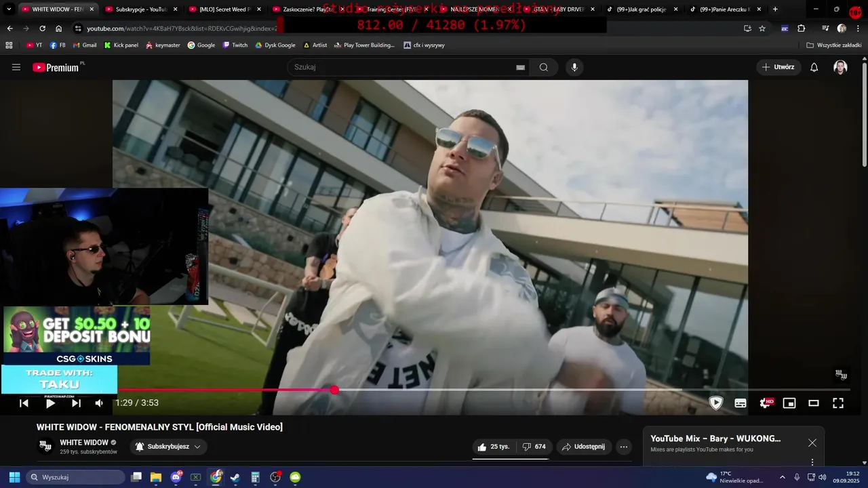
Task: Open a new browser tab
Action: tap(775, 9)
